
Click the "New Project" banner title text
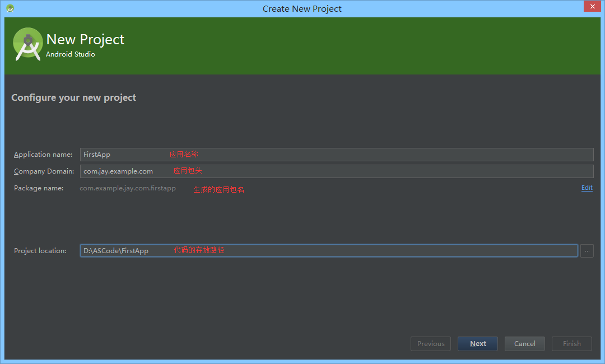(x=85, y=39)
